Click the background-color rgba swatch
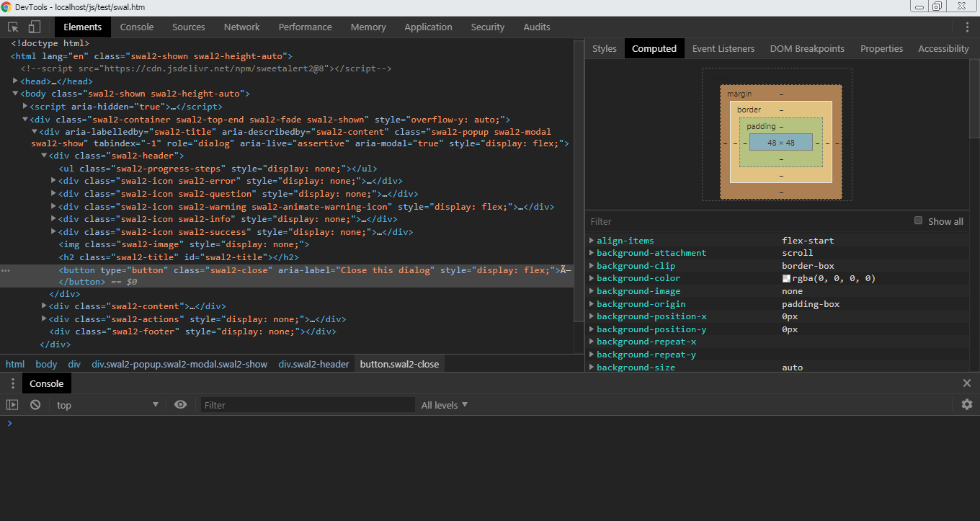This screenshot has width=980, height=521. [x=786, y=278]
